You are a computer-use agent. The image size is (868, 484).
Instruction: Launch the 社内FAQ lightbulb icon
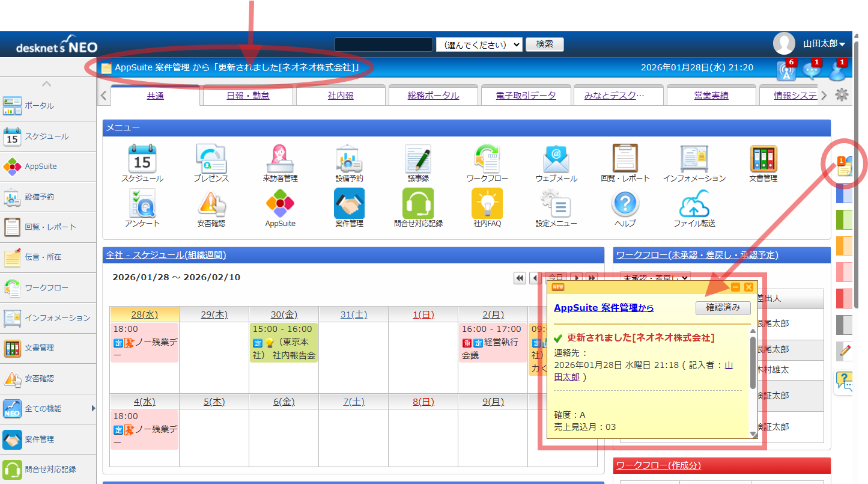(x=487, y=204)
